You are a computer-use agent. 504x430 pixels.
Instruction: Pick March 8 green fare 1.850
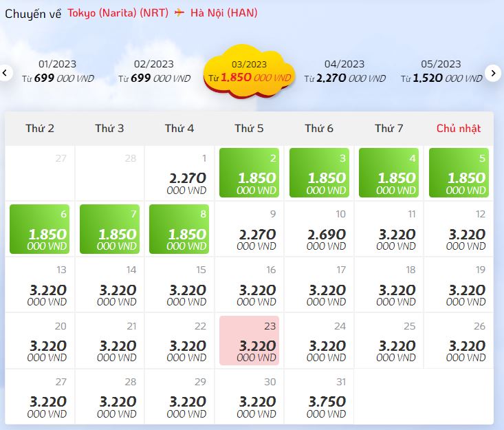pyautogui.click(x=179, y=229)
